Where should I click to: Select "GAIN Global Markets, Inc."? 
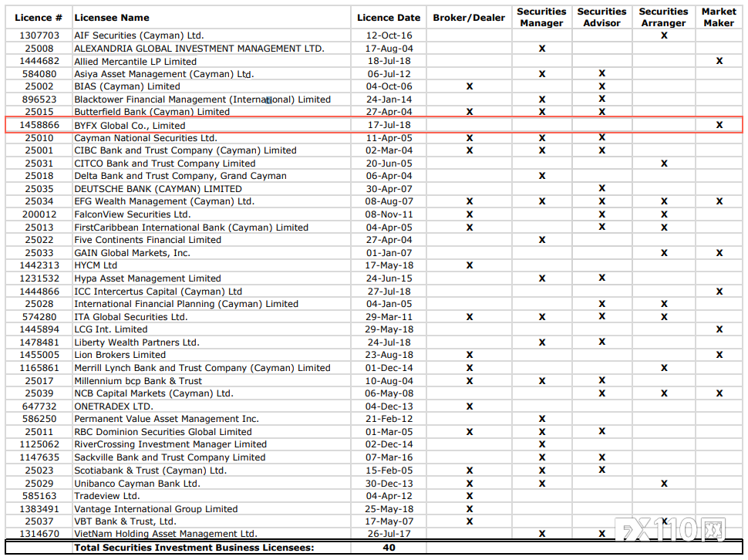[132, 253]
